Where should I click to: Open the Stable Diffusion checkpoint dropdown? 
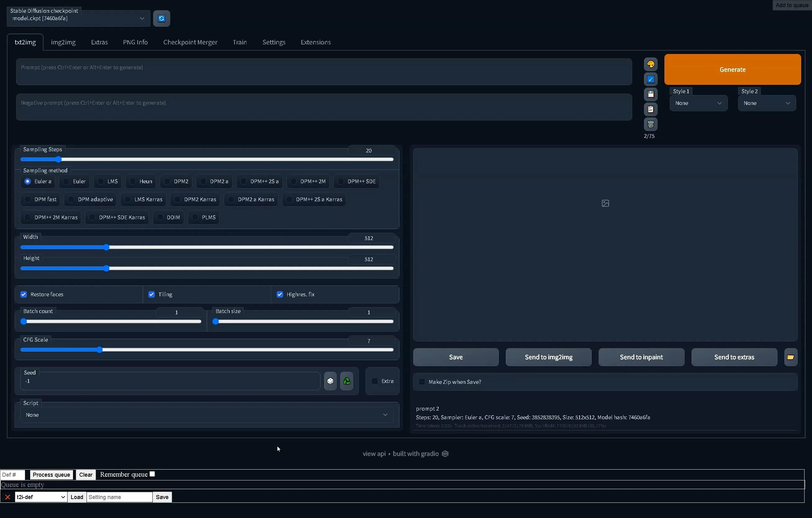point(78,18)
